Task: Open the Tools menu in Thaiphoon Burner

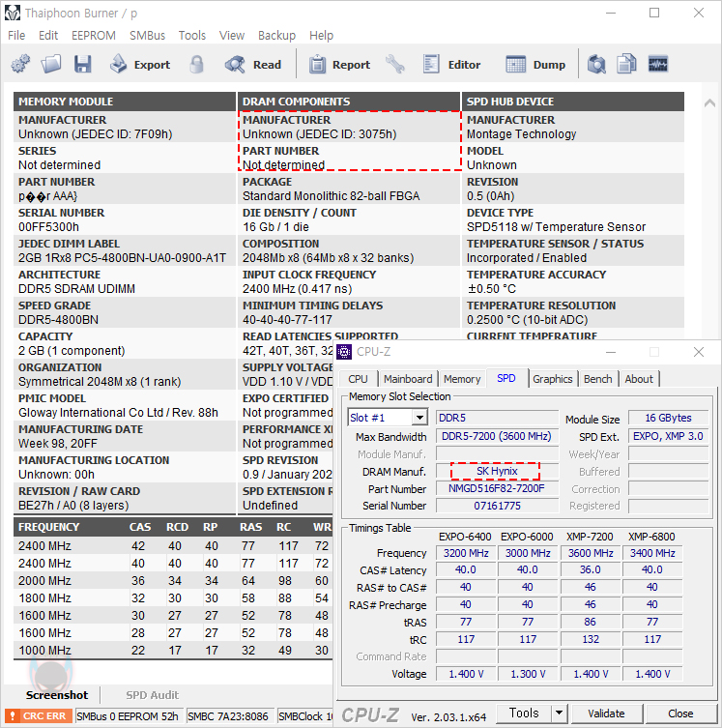Action: pos(192,35)
